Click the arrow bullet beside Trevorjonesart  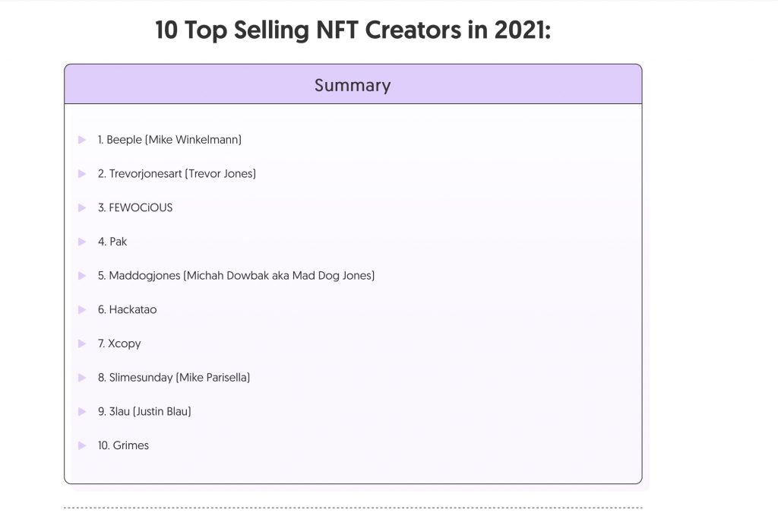pos(82,174)
